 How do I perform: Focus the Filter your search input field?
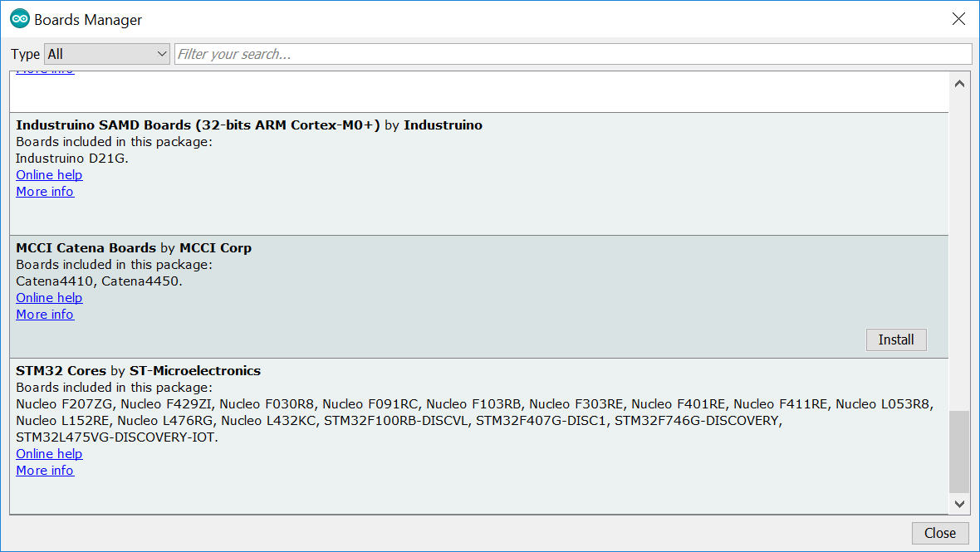point(573,54)
